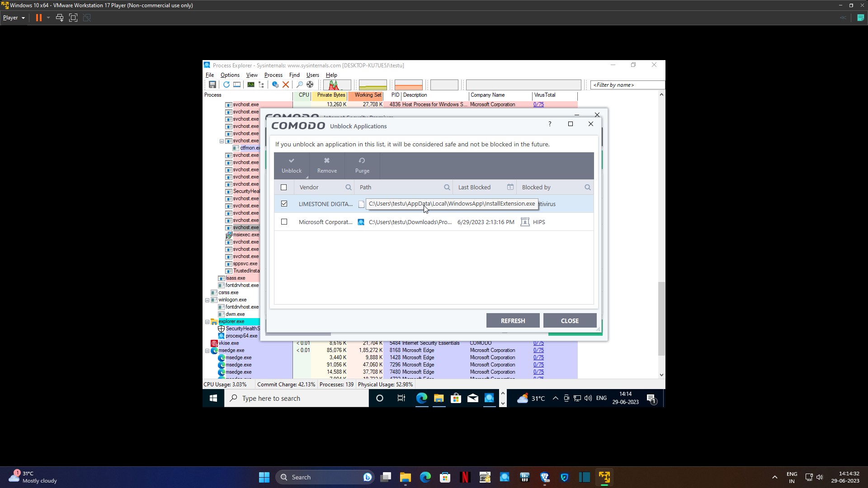Viewport: 868px width, 488px height.
Task: Collapse the explorer.exe process tree node
Action: click(x=208, y=322)
